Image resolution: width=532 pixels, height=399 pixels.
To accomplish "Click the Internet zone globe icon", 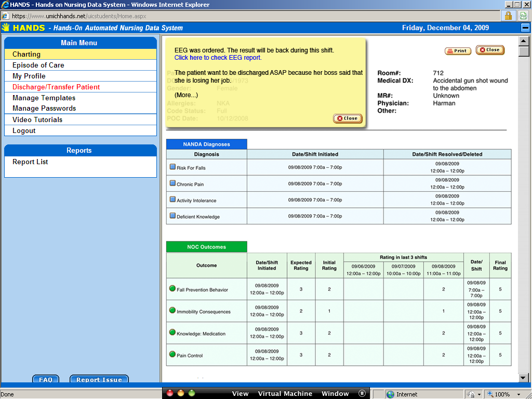I will (391, 394).
